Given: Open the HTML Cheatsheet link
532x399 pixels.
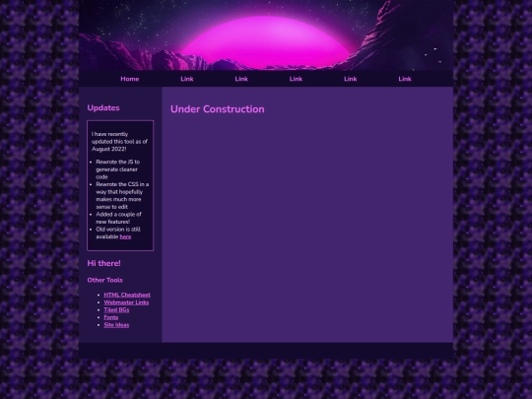Looking at the screenshot, I should click(127, 295).
